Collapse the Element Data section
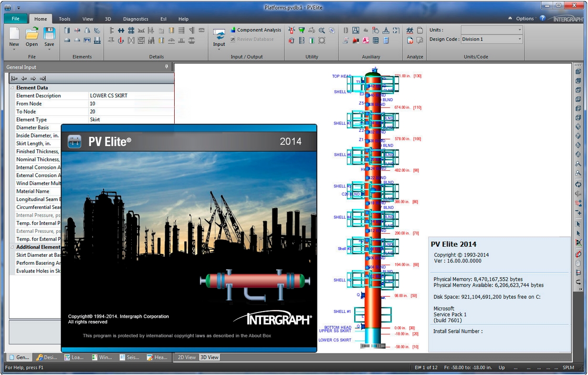This screenshot has height=375, width=588. point(12,88)
